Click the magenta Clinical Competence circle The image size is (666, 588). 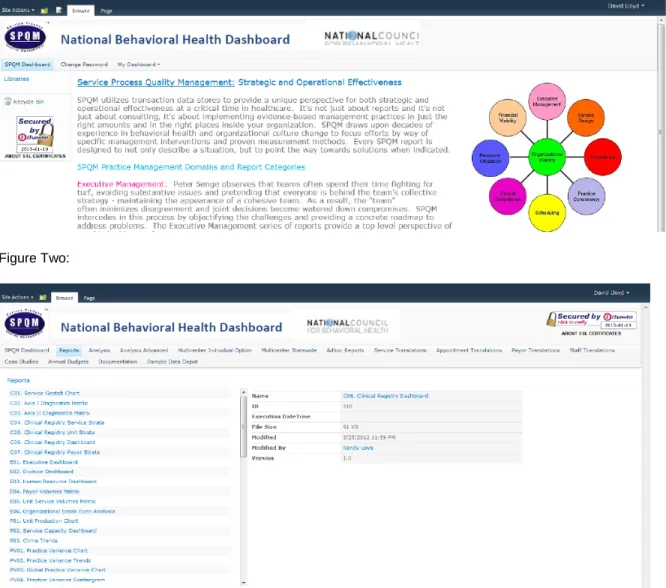[x=508, y=196]
